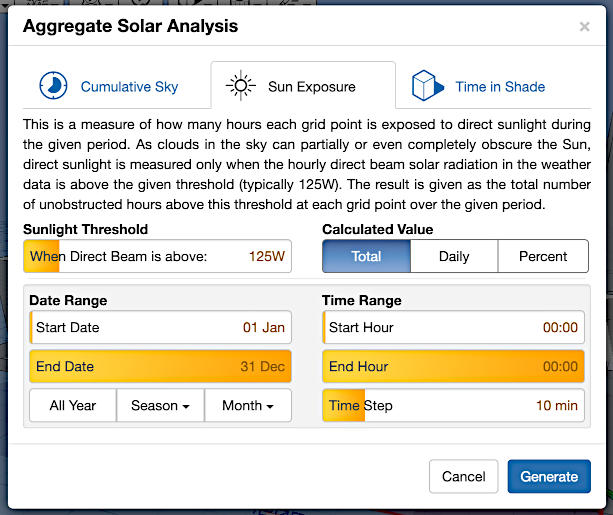Click the Start Date slider field
613x515 pixels.
click(160, 327)
